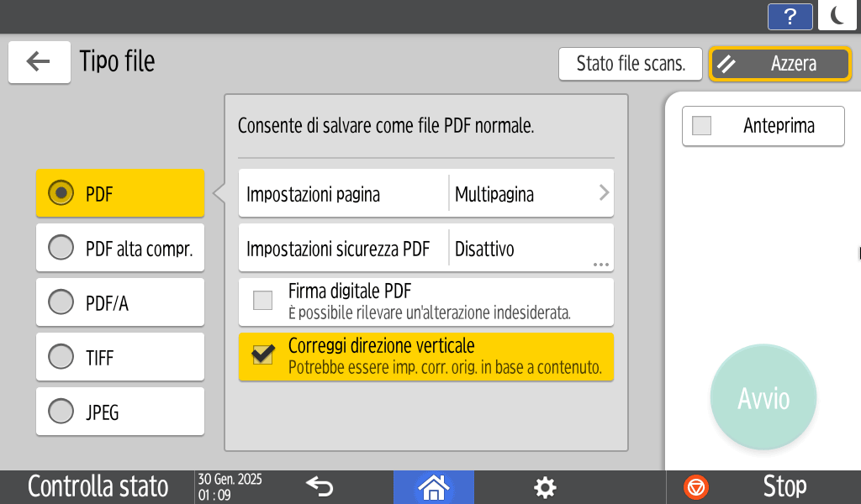861x504 pixels.
Task: Tap the return arrow in bottom bar
Action: pos(320,486)
